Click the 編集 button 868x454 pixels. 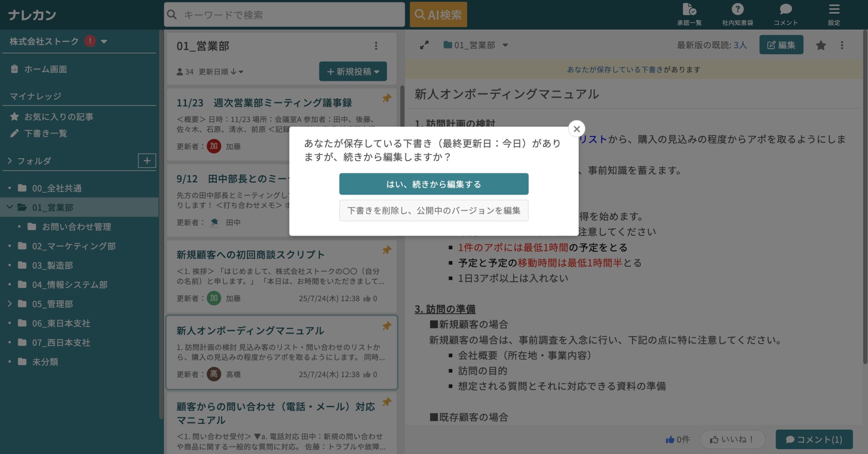point(781,45)
